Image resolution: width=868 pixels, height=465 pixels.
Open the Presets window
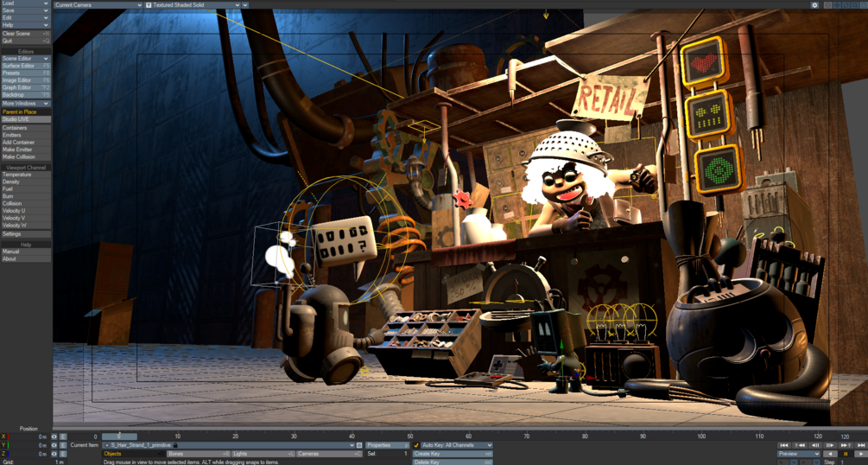pos(25,73)
